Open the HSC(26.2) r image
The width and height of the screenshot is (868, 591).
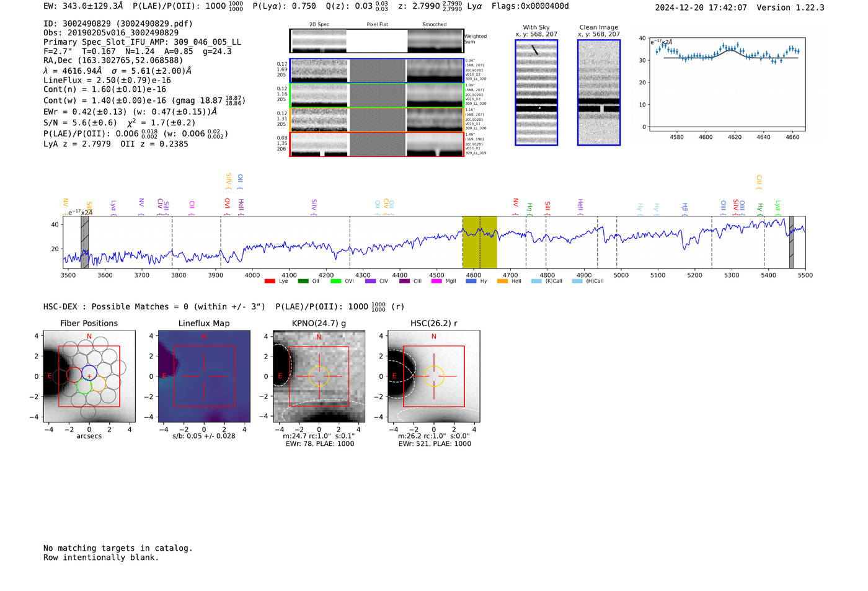(433, 376)
